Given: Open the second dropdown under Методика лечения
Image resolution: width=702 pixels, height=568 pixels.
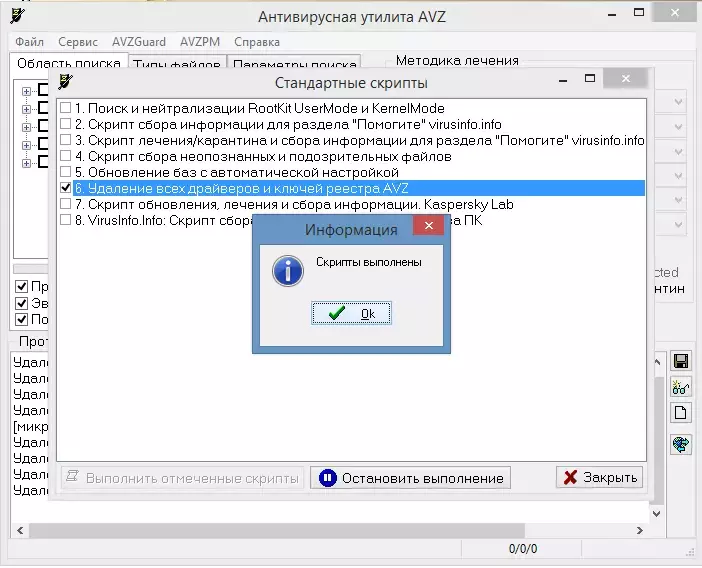Looking at the screenshot, I should (678, 127).
